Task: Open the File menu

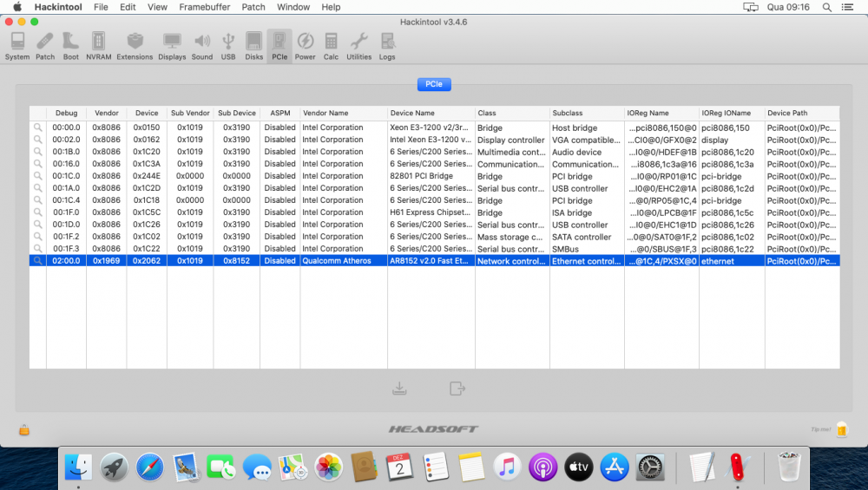Action: click(x=101, y=7)
